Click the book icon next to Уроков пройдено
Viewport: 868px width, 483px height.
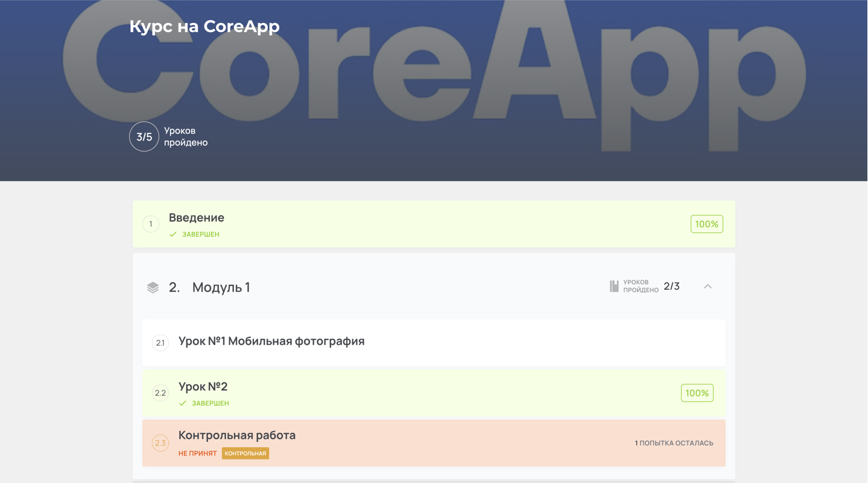tap(614, 286)
